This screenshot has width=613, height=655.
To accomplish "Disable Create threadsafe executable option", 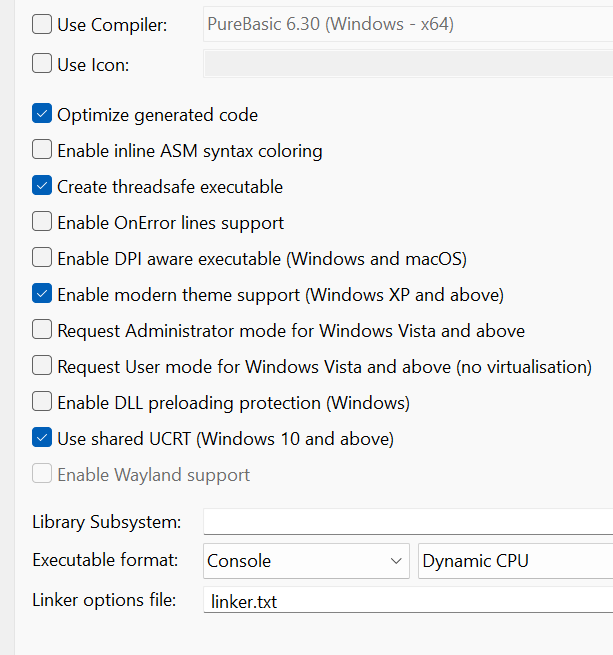I will tap(42, 187).
